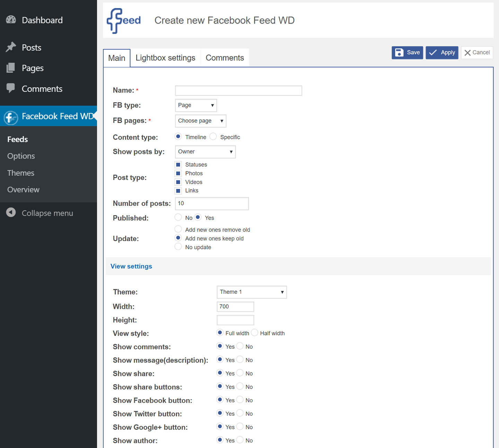The width and height of the screenshot is (499, 448).
Task: Click the Comments speech bubble icon
Action: click(x=11, y=88)
